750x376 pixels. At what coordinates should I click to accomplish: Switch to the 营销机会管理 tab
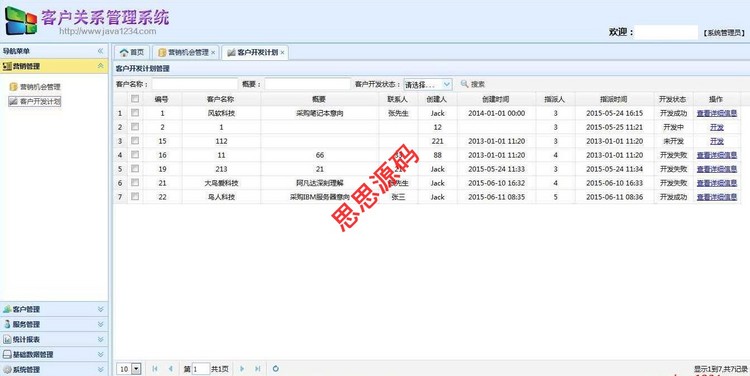(186, 53)
